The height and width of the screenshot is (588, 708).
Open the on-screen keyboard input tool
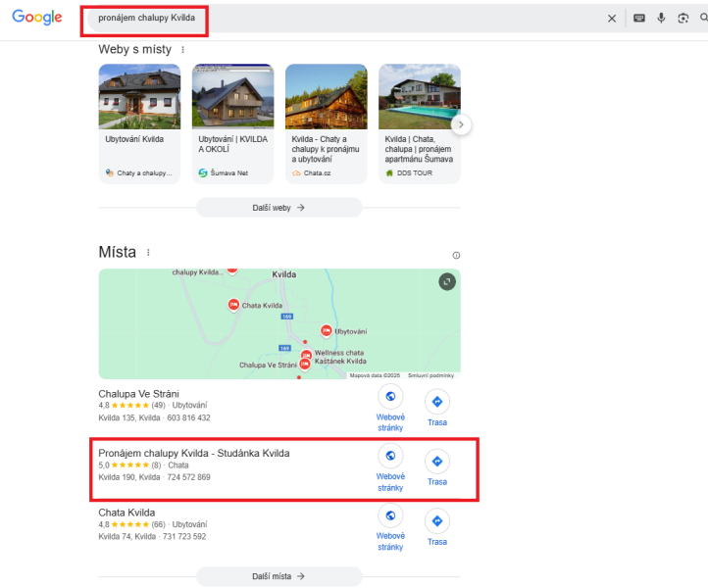tap(639, 18)
